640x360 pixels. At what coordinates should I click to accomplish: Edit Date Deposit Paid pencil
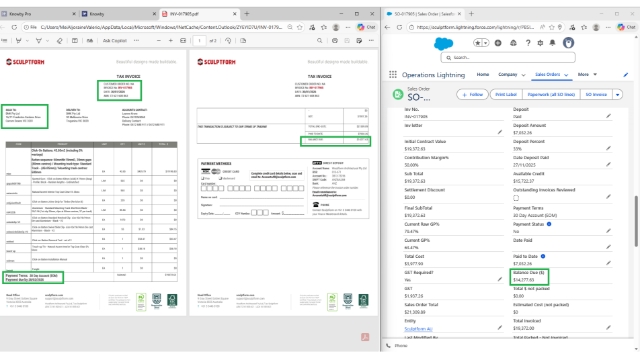point(608,164)
